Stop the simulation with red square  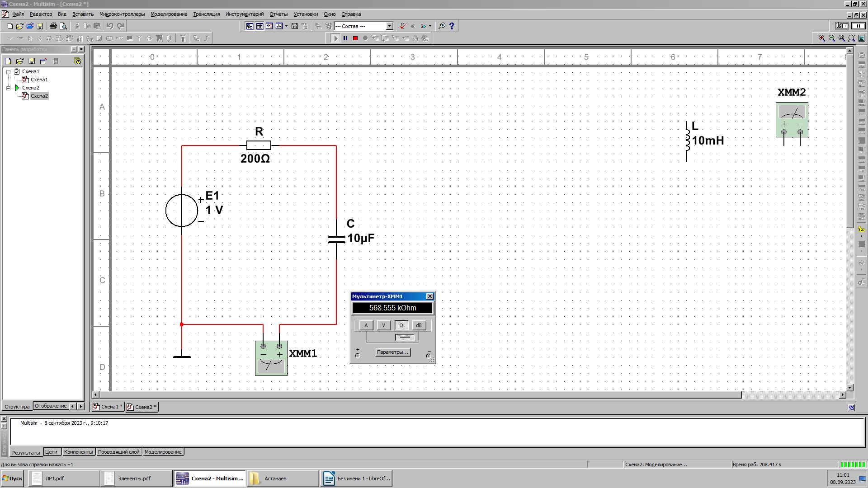pos(355,38)
